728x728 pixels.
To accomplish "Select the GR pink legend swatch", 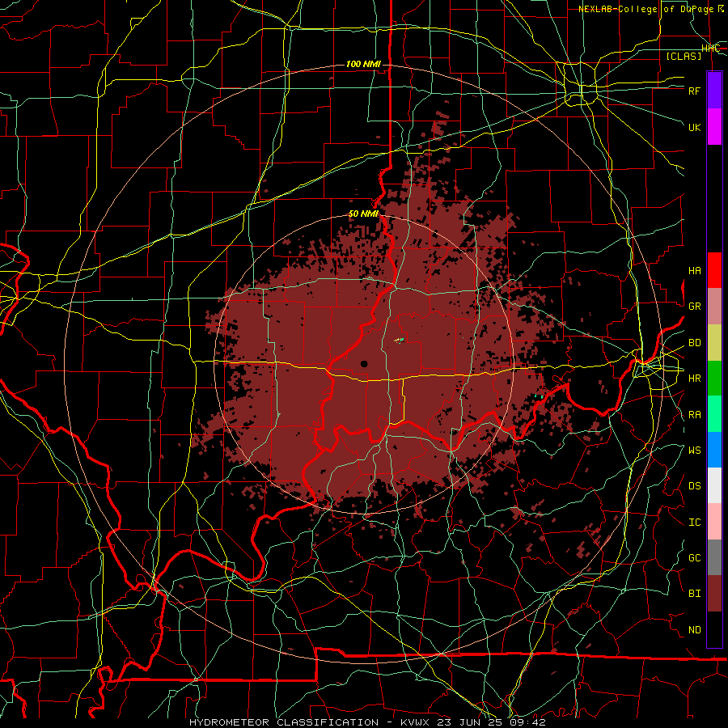I will tap(714, 306).
